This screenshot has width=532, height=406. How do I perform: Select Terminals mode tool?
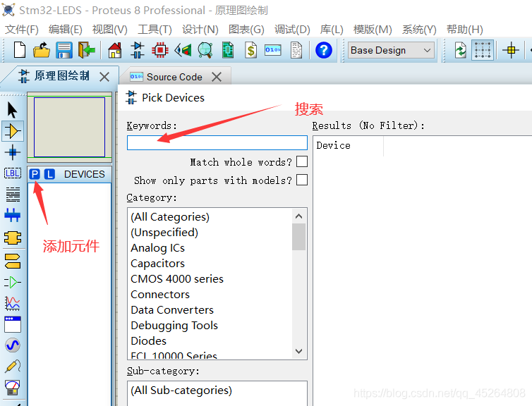[13, 261]
